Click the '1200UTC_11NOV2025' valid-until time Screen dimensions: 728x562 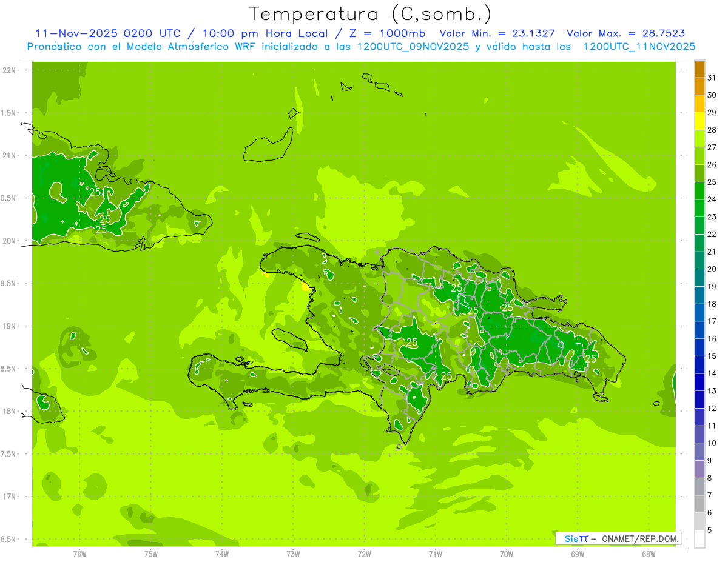click(x=639, y=47)
